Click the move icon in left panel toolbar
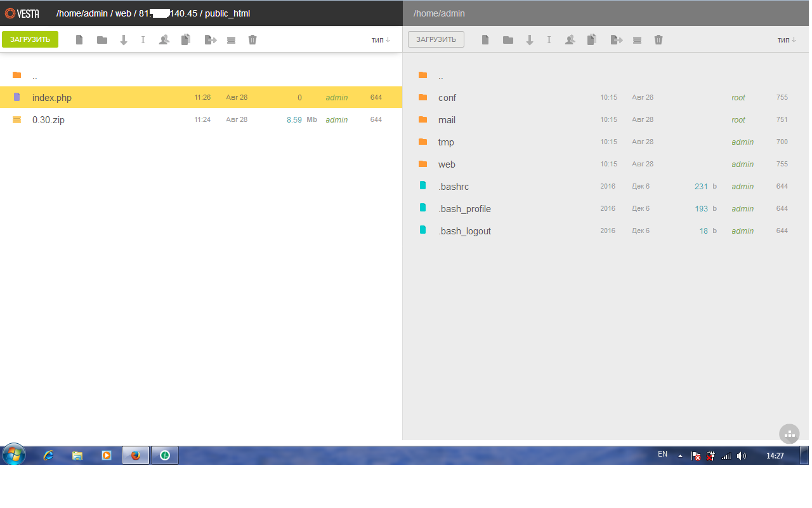Screen dimensions: 812x508 211,40
